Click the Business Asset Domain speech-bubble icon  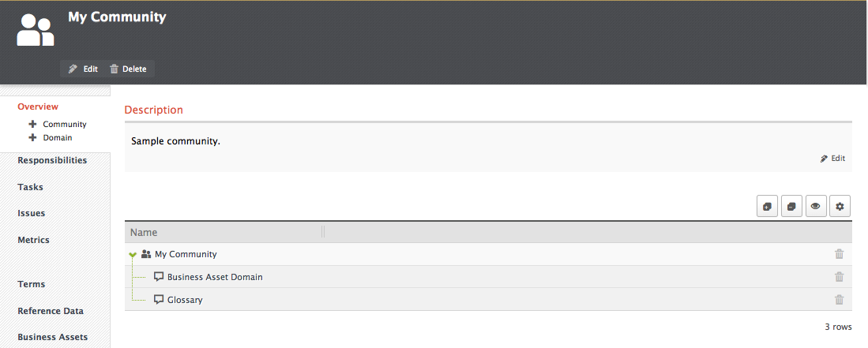(x=159, y=277)
